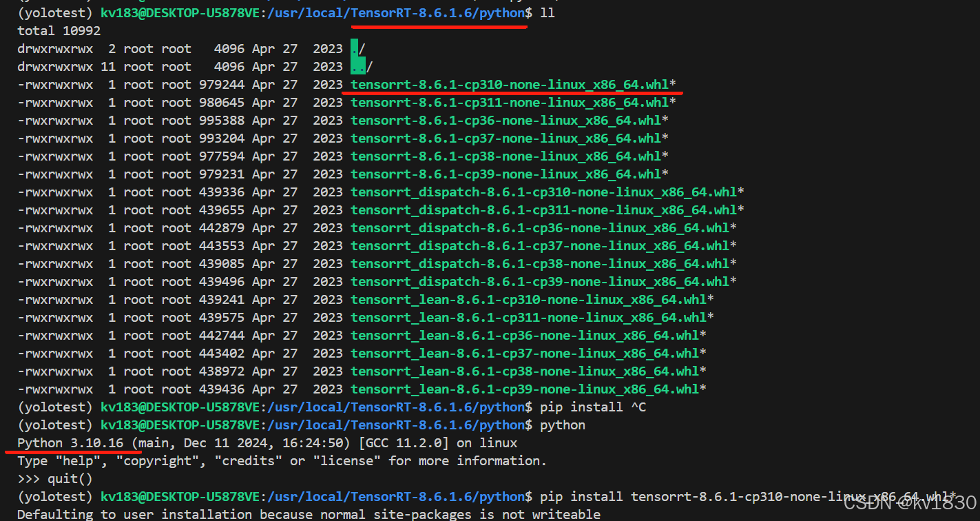The height and width of the screenshot is (521, 980).
Task: Click the final 'pip install tensorrt-8.6.1-cp310' command
Action: tap(749, 497)
